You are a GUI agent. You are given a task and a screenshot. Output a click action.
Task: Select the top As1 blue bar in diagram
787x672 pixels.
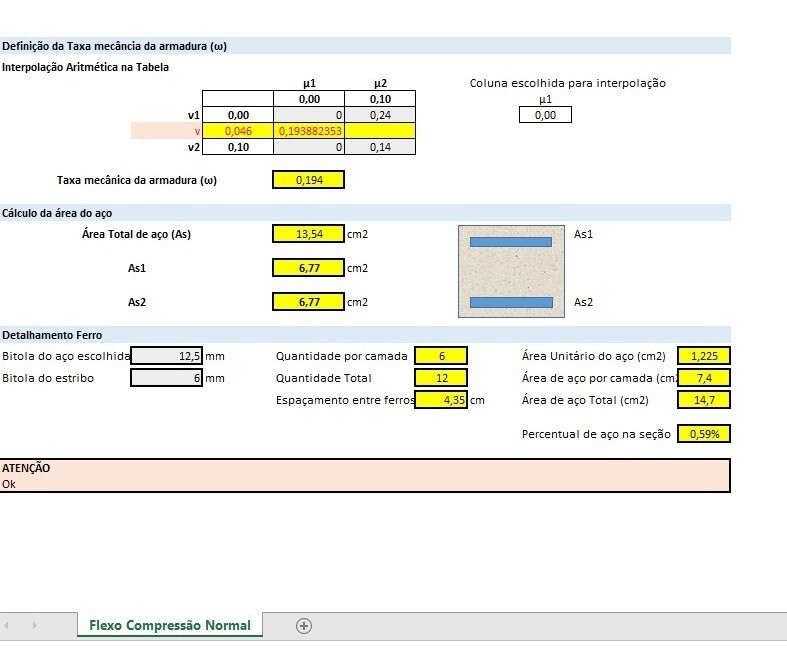click(510, 241)
